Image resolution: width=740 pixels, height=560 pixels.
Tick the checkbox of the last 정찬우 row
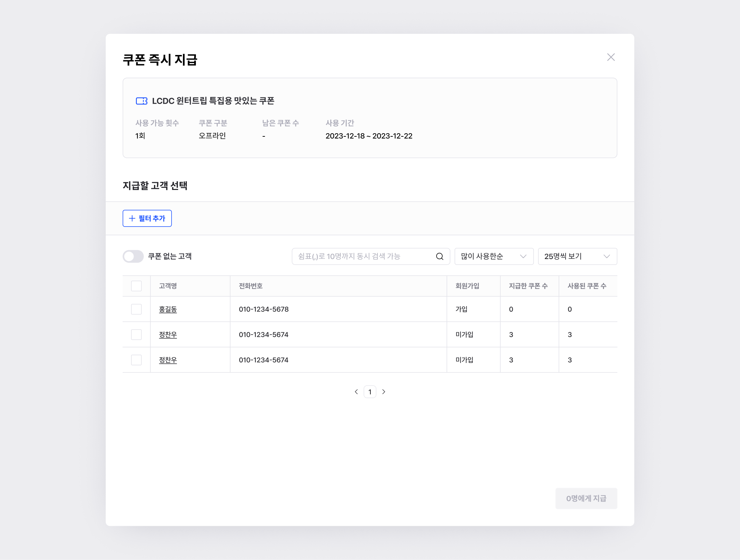tap(136, 360)
